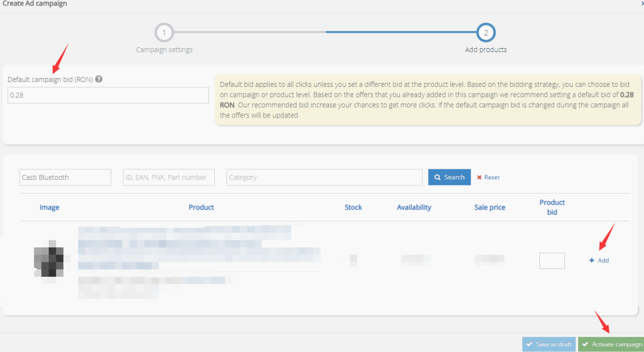Click the magnifier icon in Search button
Image resolution: width=644 pixels, height=352 pixels.
[437, 178]
